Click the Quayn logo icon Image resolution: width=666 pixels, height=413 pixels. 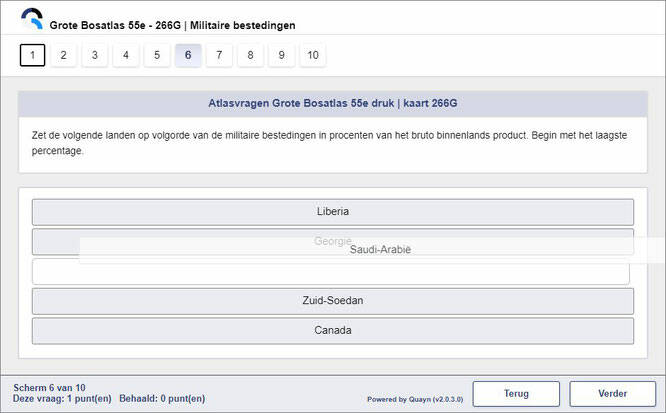point(32,19)
